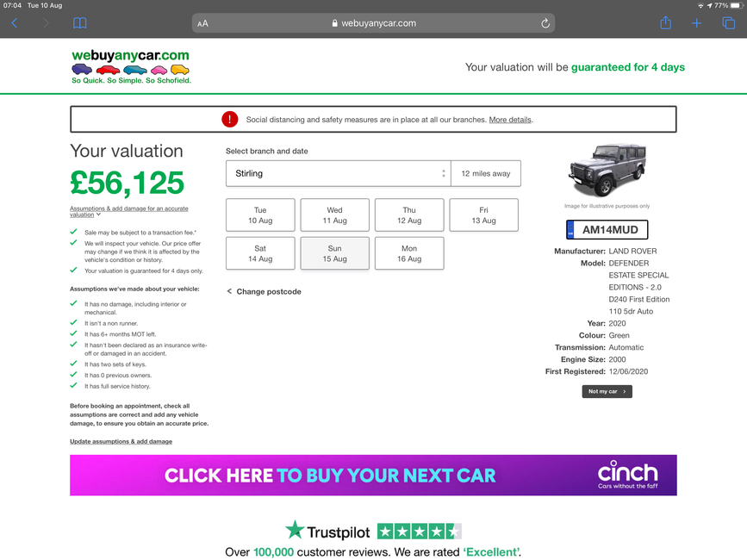Open the Stirling branch dropdown
747x560 pixels.
[x=339, y=173]
